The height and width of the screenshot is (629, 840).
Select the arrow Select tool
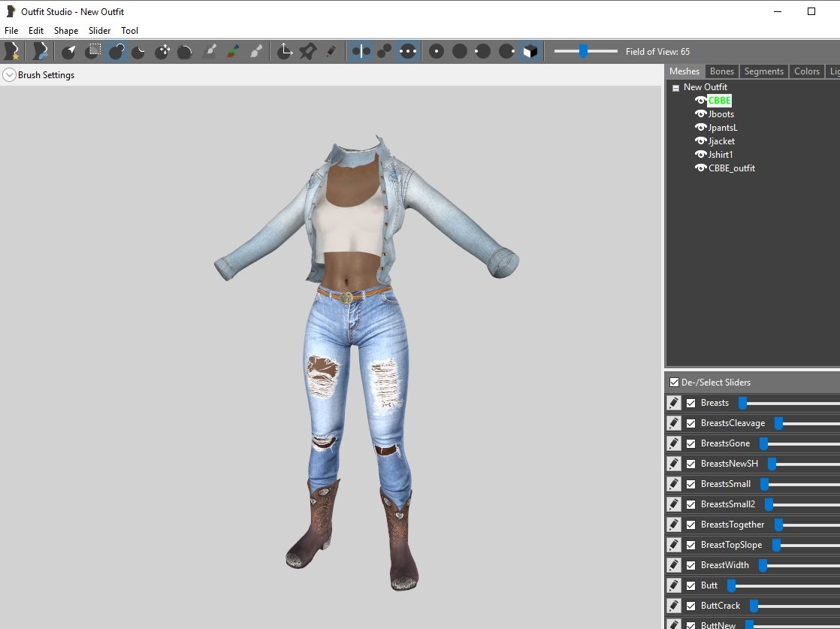click(x=69, y=51)
